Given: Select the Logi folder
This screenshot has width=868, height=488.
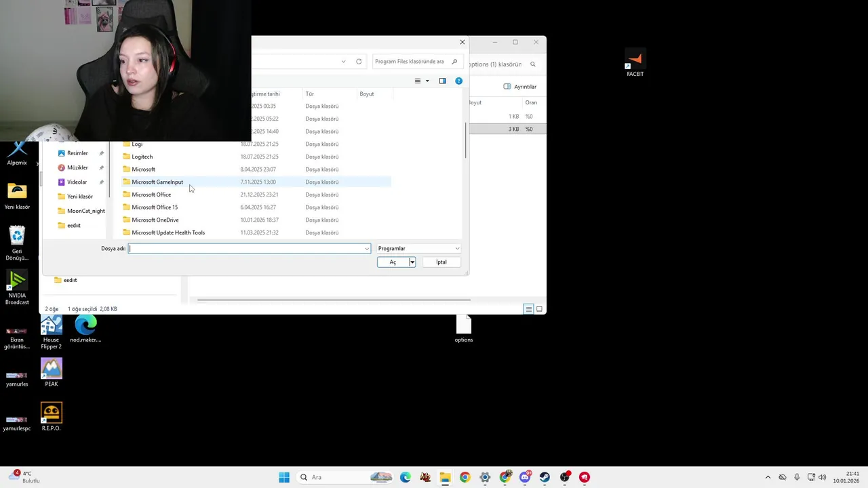Looking at the screenshot, I should 256,144.
